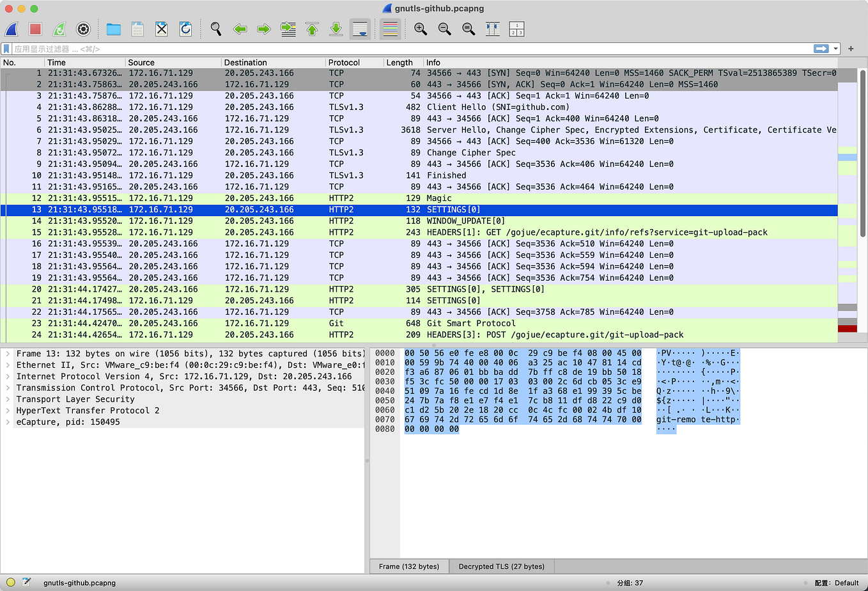Open the display filter dropdown arrow

[x=835, y=48]
